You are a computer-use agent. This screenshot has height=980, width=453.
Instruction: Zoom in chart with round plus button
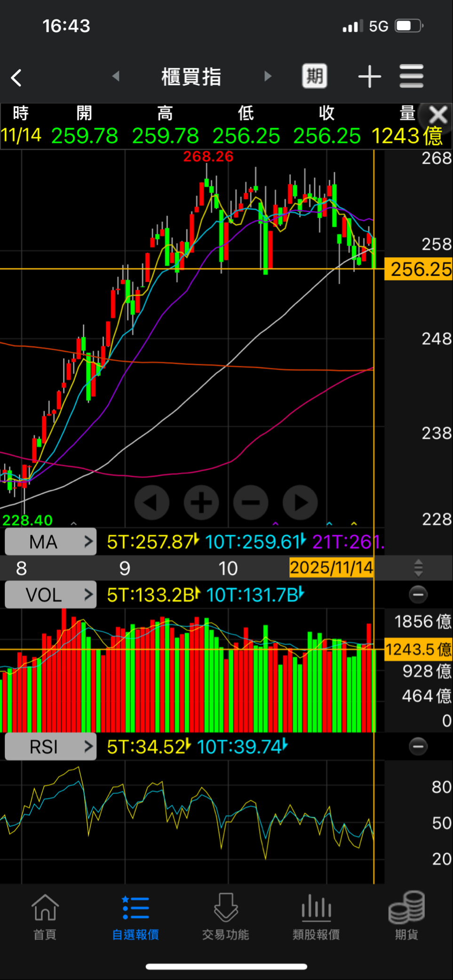pos(201,503)
